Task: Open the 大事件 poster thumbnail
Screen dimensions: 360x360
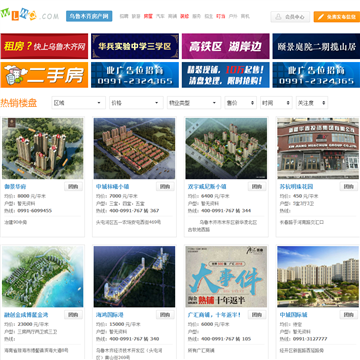Action: point(226,277)
